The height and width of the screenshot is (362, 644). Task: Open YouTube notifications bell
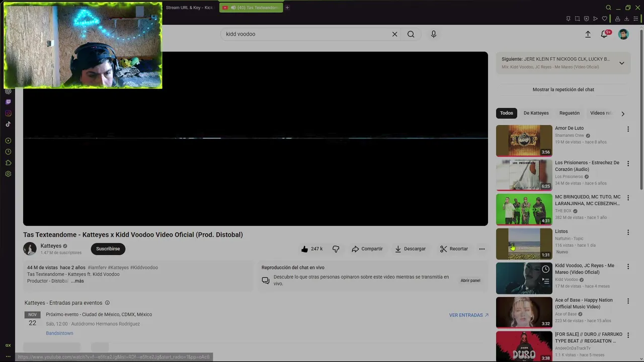click(x=604, y=34)
